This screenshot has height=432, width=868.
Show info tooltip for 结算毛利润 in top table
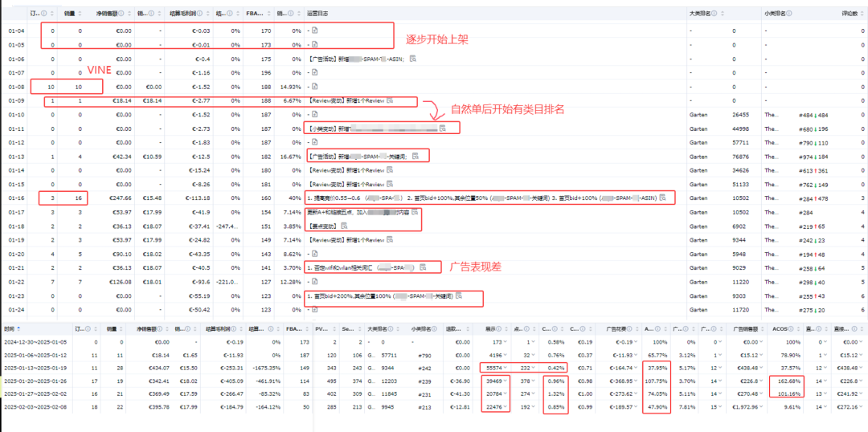coord(199,13)
